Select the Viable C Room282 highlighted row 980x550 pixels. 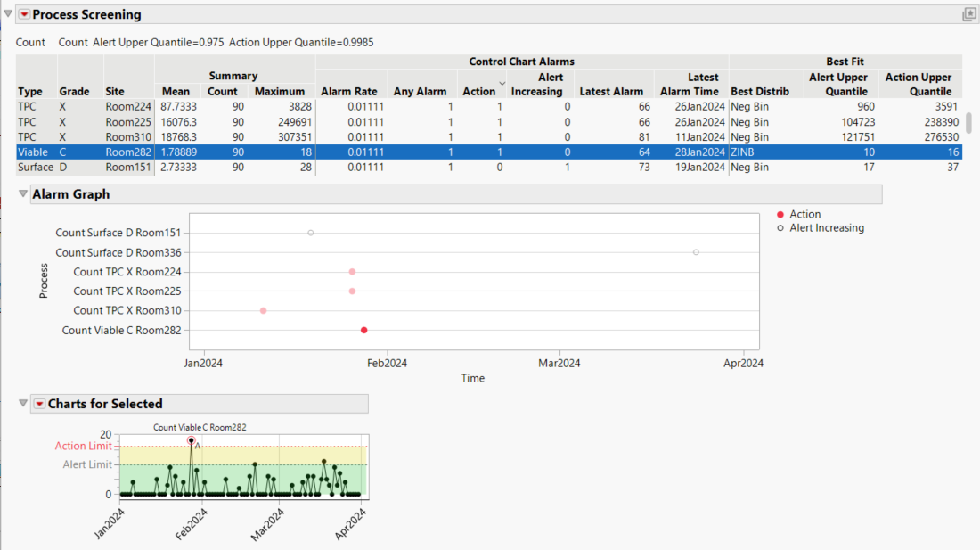489,152
